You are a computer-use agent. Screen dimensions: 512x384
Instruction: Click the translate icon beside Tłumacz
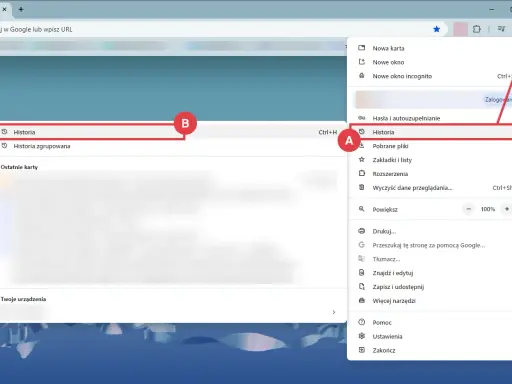point(362,259)
